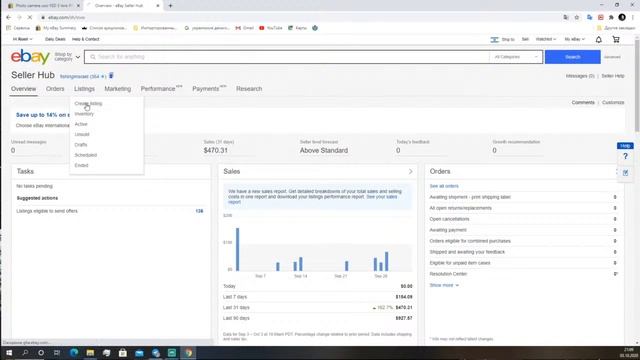
Task: Click the Gmail bookmark
Action: point(244,28)
